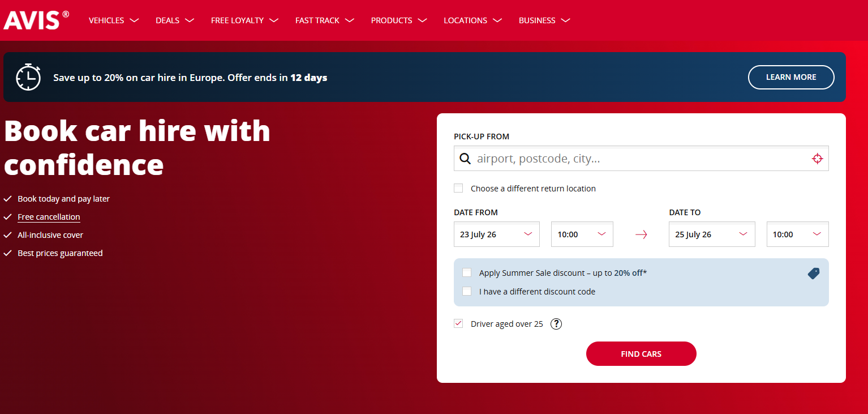Viewport: 868px width, 414px height.
Task: Open the Free Loyalty menu
Action: 244,20
